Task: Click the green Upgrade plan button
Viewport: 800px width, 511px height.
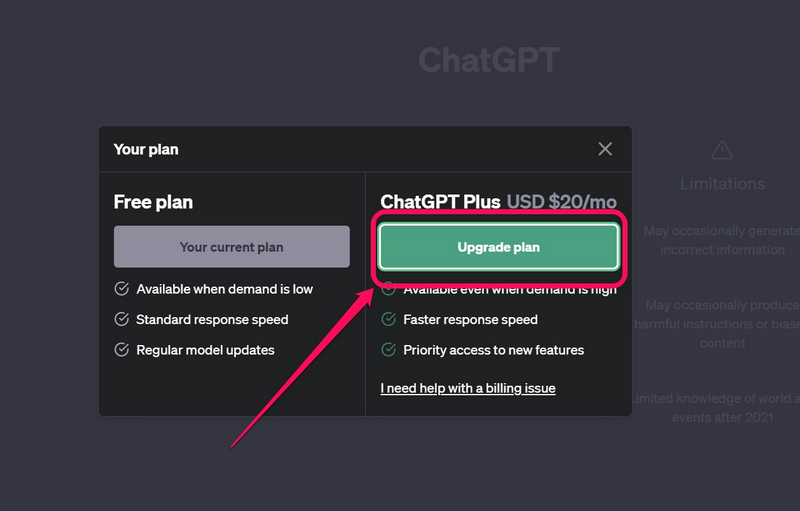Action: (498, 247)
